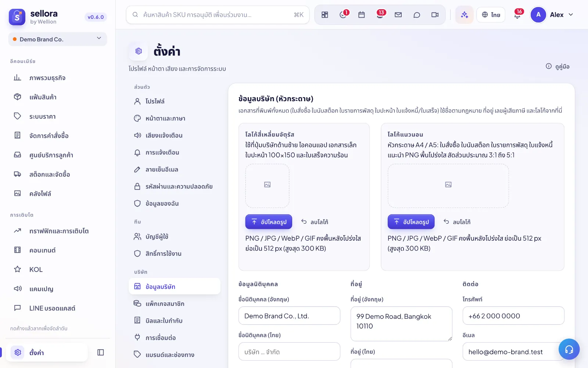The height and width of the screenshot is (368, 588).
Task: Click อัปโหลดรูป under square logo
Action: click(x=269, y=222)
